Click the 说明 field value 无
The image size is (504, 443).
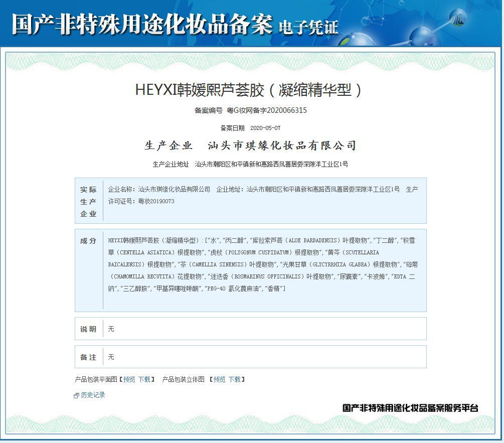pos(111,329)
